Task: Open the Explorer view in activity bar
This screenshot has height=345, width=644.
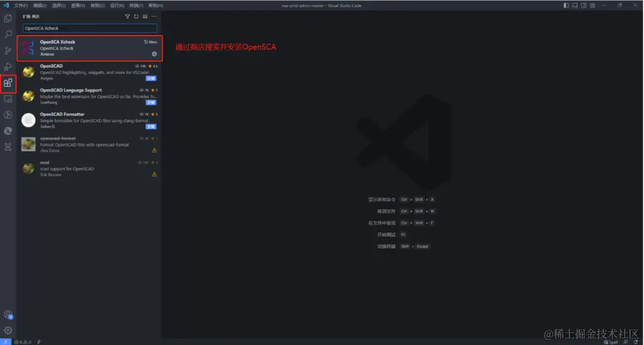Action: click(x=8, y=18)
